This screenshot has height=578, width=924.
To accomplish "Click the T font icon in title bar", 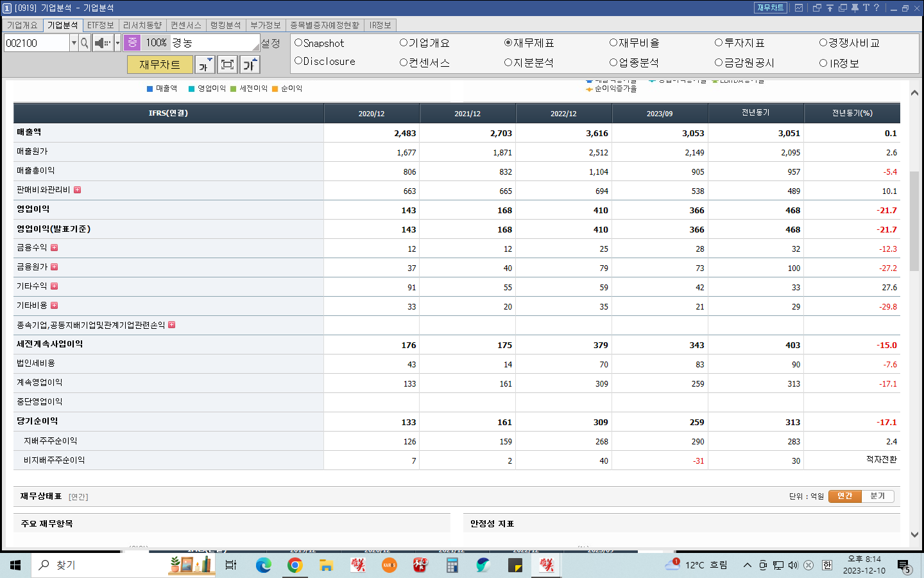I will 866,8.
